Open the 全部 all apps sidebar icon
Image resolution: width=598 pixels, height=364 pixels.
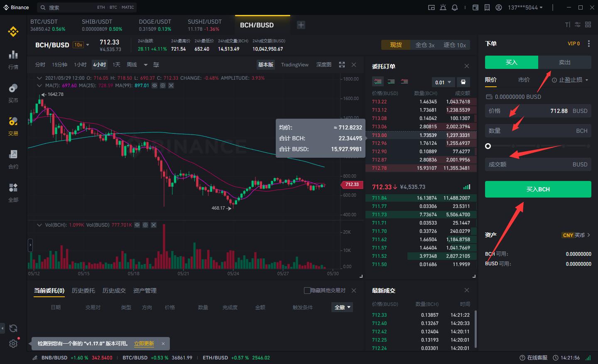[13, 192]
